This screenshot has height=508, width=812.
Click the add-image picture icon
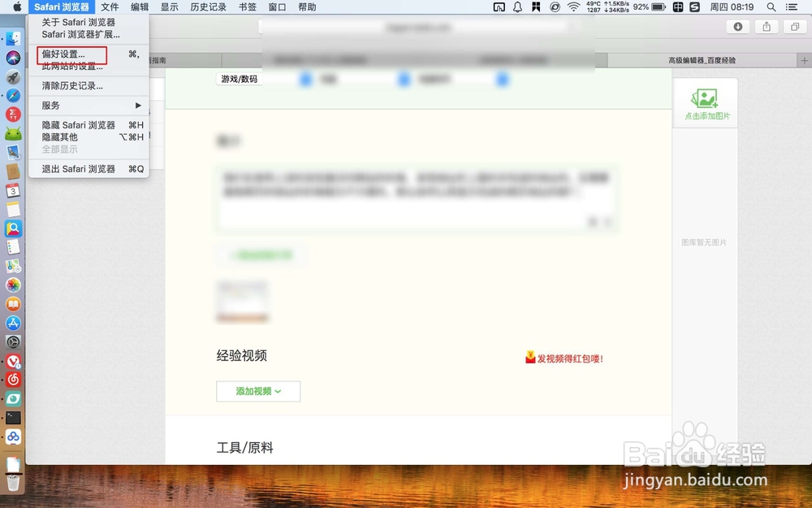tap(704, 98)
